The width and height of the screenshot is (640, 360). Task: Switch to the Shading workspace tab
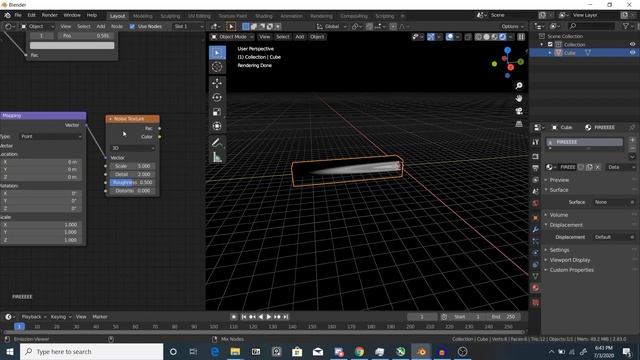(x=264, y=16)
